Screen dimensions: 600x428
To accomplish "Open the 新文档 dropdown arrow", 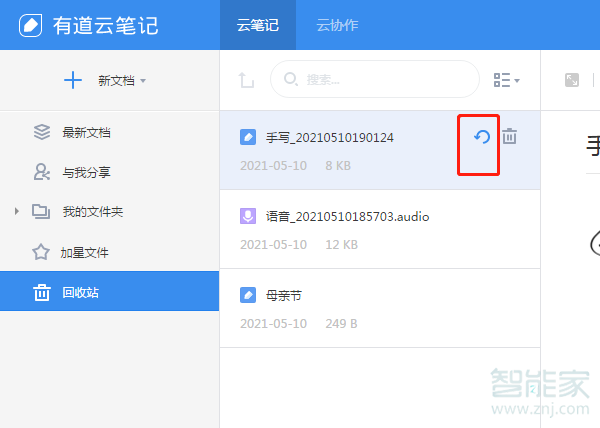I will 144,81.
